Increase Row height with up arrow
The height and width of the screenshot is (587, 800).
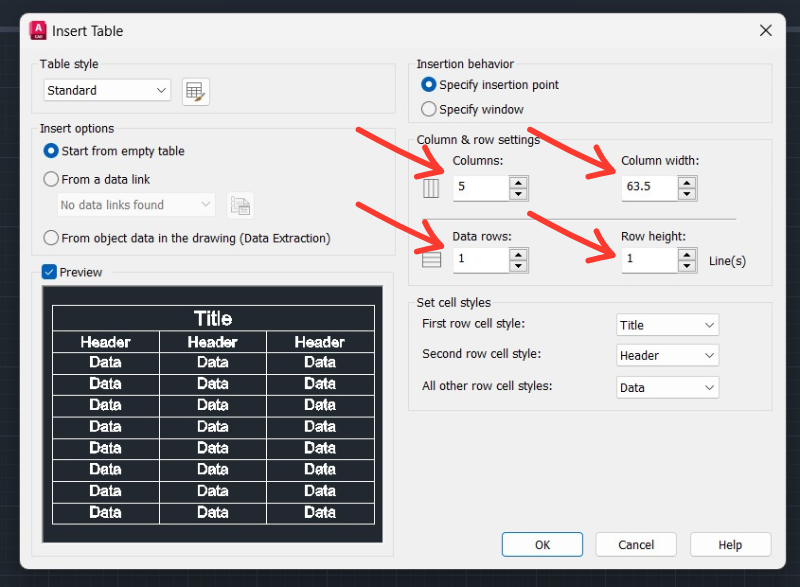point(687,254)
